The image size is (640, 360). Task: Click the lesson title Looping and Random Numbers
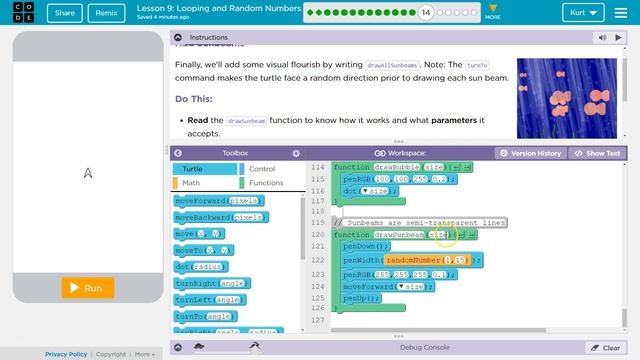tap(219, 8)
